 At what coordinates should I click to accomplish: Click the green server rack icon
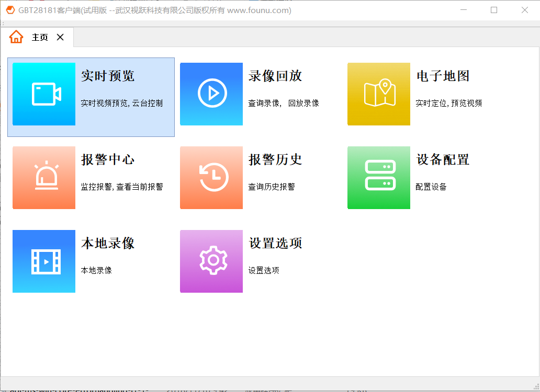tap(379, 178)
